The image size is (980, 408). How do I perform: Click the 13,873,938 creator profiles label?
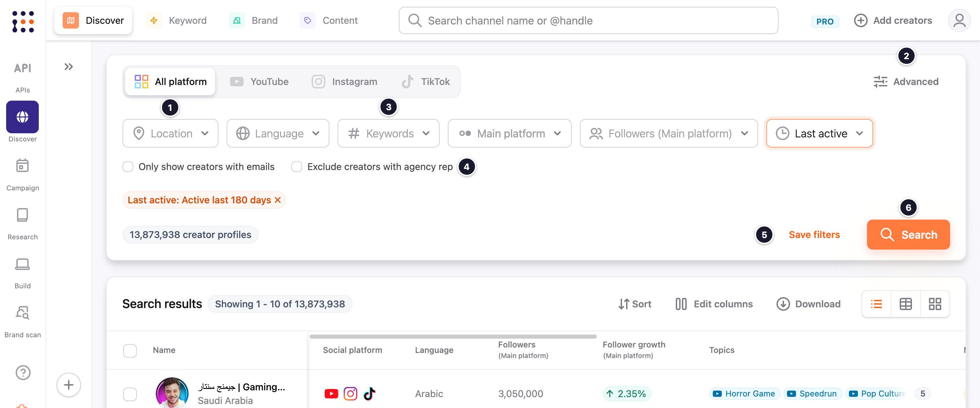pyautogui.click(x=190, y=235)
